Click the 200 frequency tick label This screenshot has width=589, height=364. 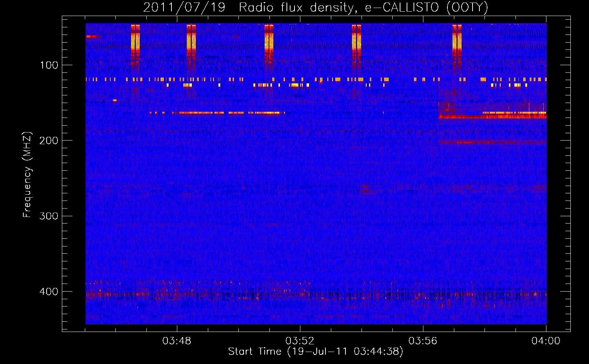tap(49, 141)
